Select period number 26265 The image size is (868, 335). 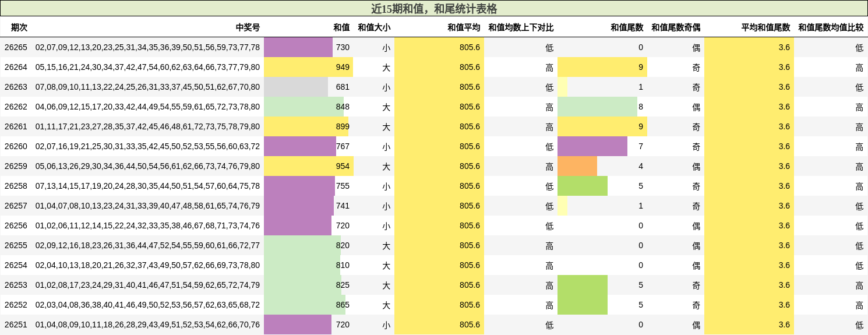click(16, 47)
